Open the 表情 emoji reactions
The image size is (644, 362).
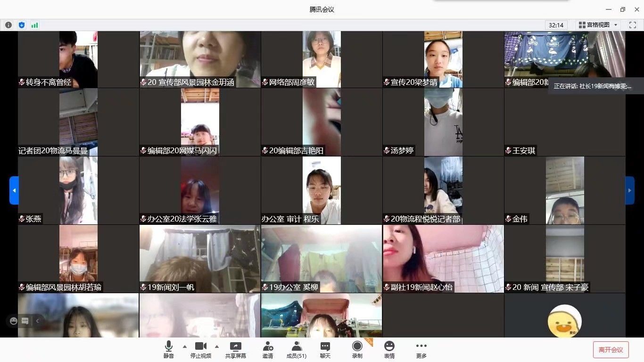coord(389,350)
